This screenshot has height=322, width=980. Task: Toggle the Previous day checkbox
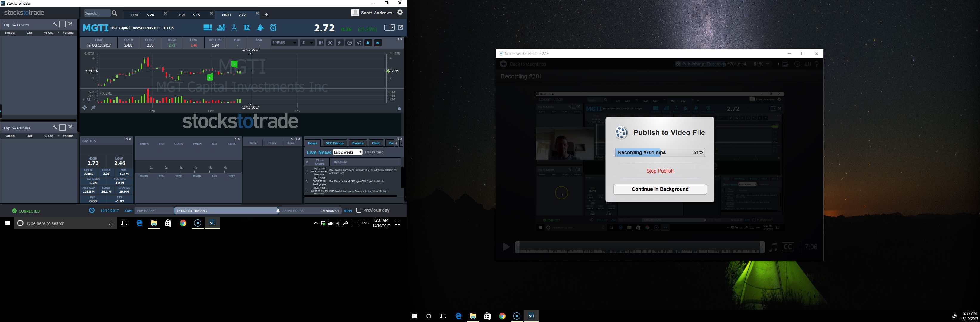[359, 210]
